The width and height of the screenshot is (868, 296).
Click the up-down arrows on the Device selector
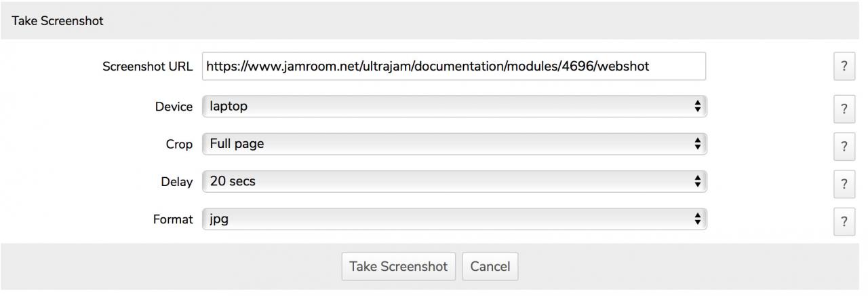click(x=697, y=107)
